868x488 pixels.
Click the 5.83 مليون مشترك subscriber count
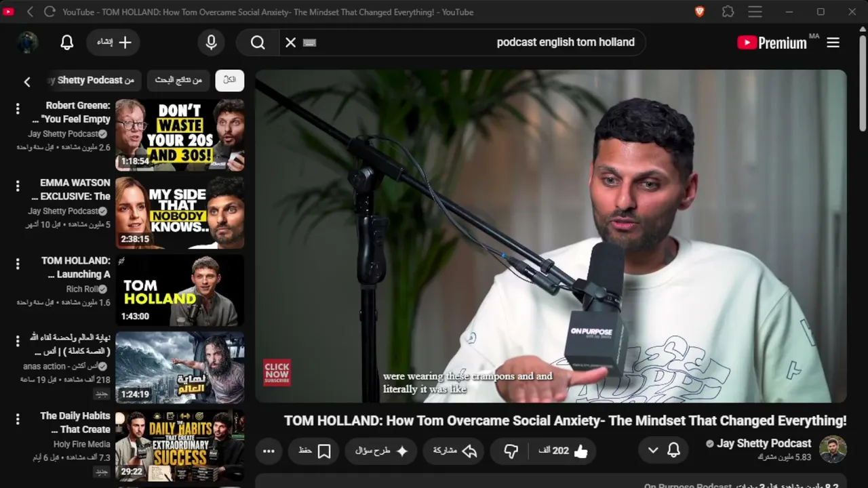(x=784, y=457)
